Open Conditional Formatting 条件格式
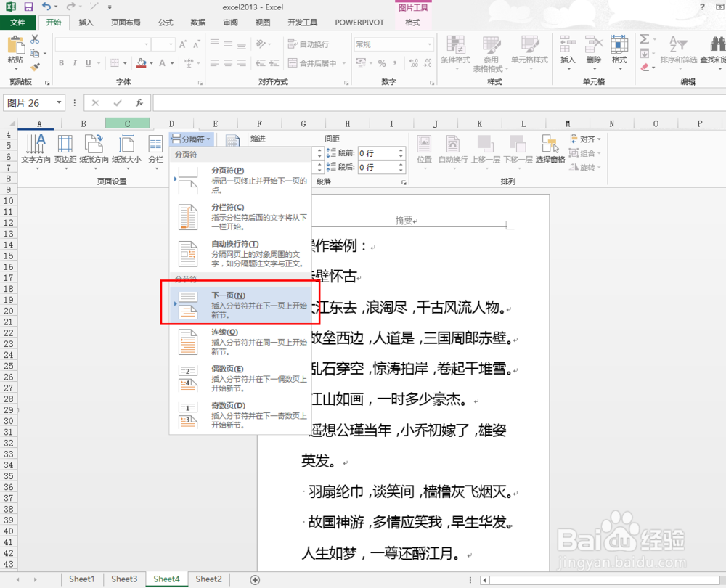This screenshot has height=588, width=726. (456, 52)
